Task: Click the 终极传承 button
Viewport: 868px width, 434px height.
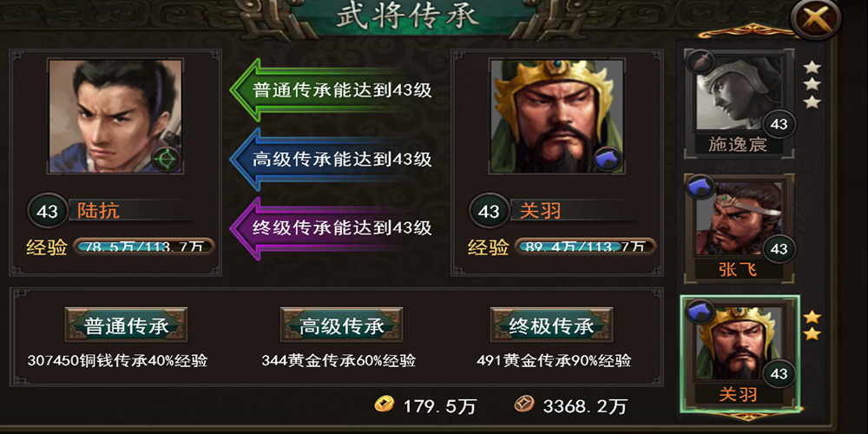Action: click(x=551, y=325)
